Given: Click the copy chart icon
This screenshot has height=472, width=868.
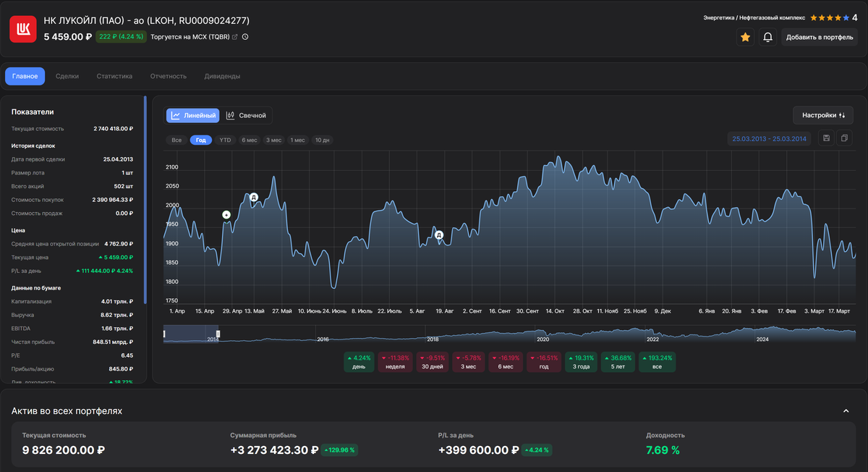Looking at the screenshot, I should pyautogui.click(x=844, y=138).
